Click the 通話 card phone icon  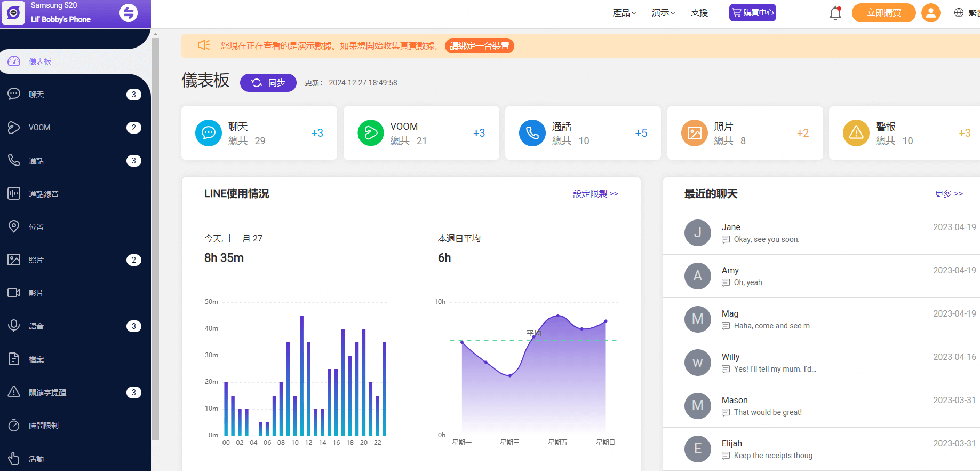pyautogui.click(x=532, y=133)
